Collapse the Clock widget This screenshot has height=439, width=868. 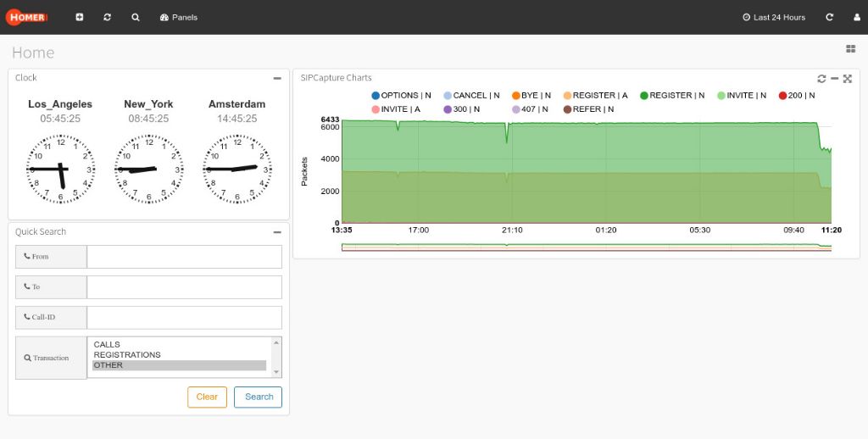pos(277,78)
